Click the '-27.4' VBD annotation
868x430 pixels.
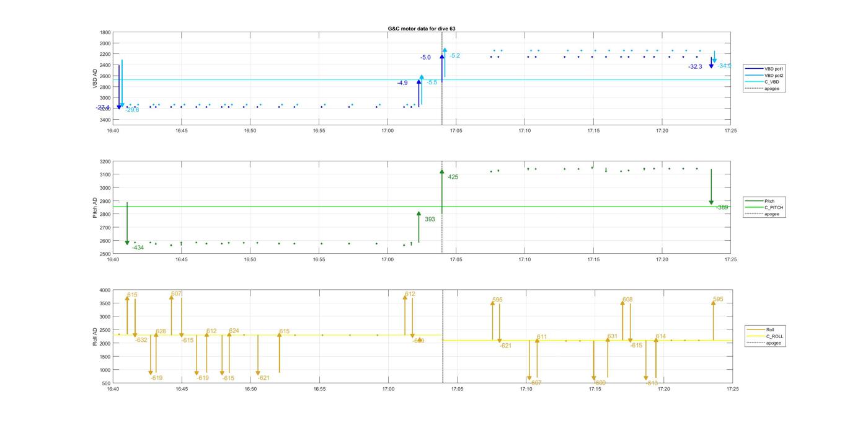click(x=103, y=107)
